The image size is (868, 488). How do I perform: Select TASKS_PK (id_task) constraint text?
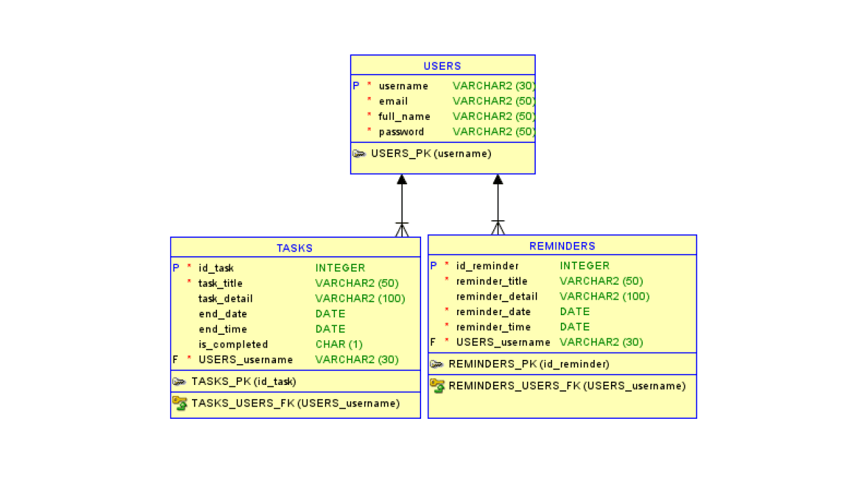pyautogui.click(x=244, y=382)
